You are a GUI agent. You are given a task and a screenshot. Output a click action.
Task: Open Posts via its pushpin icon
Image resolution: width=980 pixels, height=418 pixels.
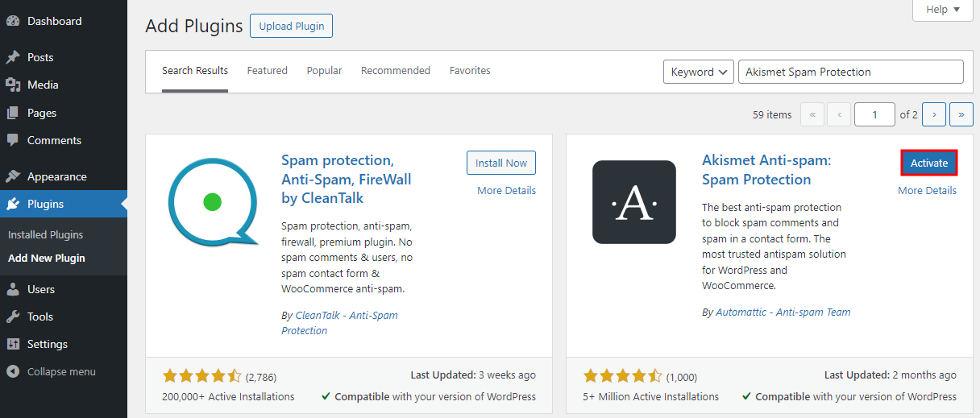pos(13,58)
